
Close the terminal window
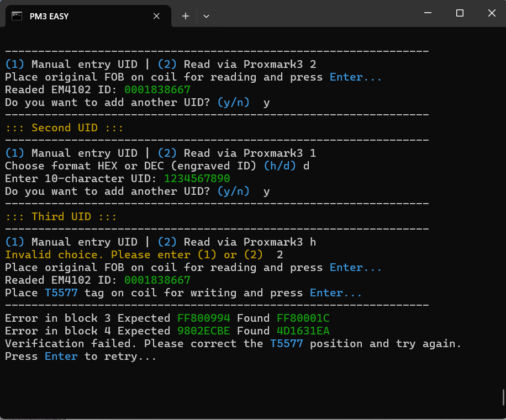click(x=492, y=13)
